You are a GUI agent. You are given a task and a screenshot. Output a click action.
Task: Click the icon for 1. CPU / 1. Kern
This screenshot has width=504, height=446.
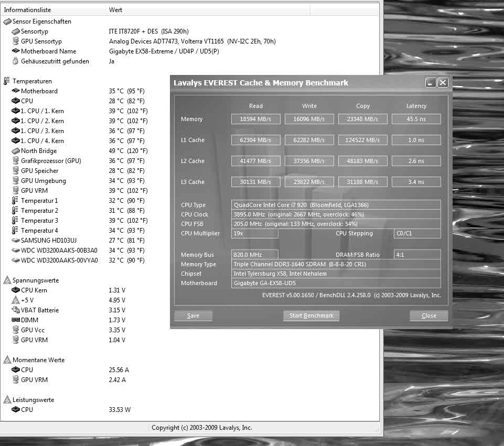(x=15, y=111)
